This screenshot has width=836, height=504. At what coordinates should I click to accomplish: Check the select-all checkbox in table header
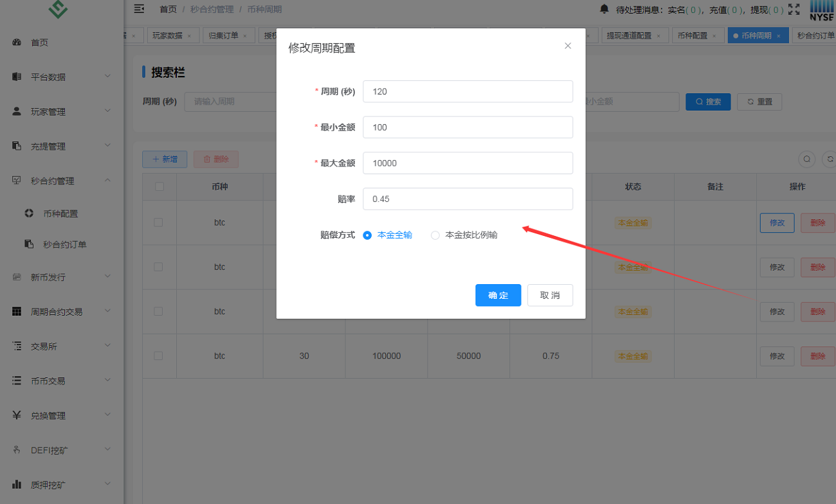tap(159, 186)
